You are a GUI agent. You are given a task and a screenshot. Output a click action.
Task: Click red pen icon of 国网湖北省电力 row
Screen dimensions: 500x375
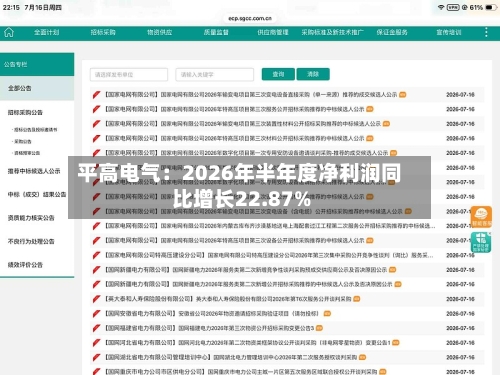point(96,357)
